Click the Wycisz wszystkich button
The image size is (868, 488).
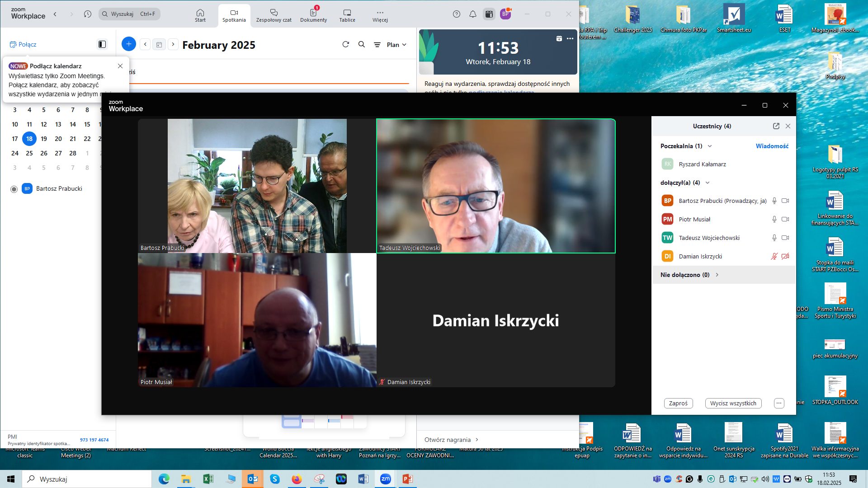tap(733, 403)
